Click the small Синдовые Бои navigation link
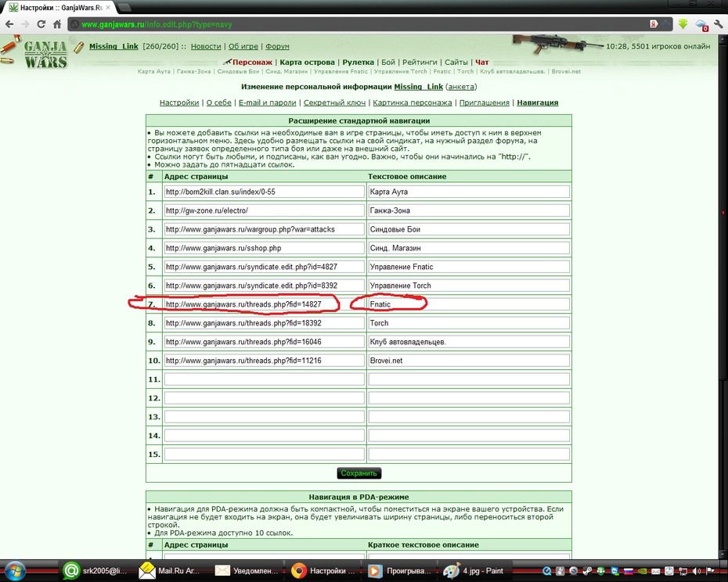The height and width of the screenshot is (582, 728). pos(238,71)
